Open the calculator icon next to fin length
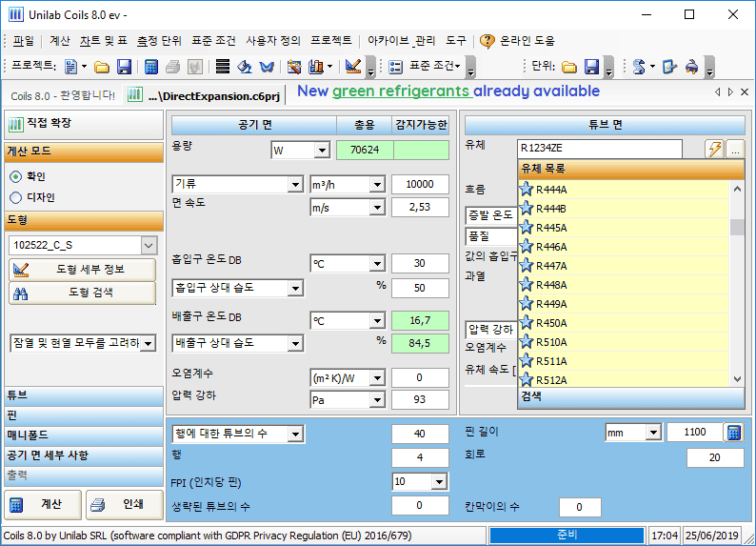This screenshot has height=546, width=756. coord(733,433)
